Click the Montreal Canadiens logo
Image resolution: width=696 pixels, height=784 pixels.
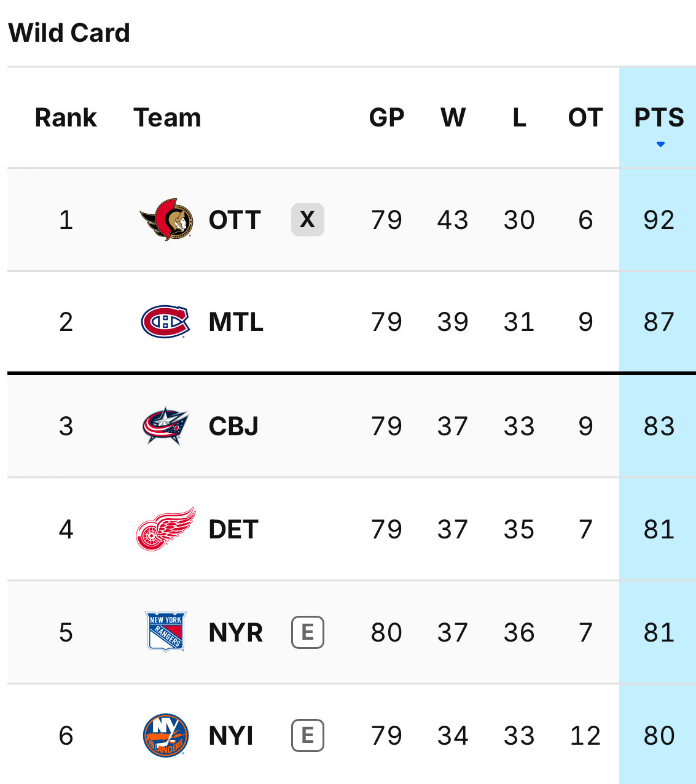coord(166,322)
